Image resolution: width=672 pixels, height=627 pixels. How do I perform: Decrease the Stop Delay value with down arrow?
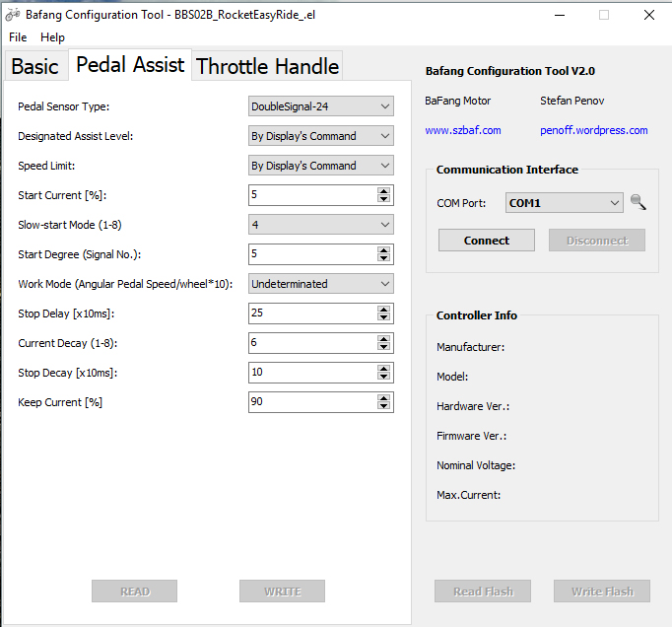[383, 317]
